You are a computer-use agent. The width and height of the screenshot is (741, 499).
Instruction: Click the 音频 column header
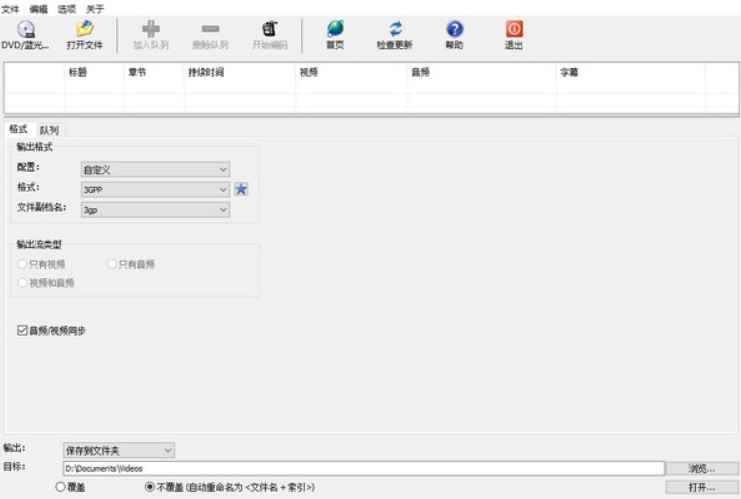pos(482,72)
